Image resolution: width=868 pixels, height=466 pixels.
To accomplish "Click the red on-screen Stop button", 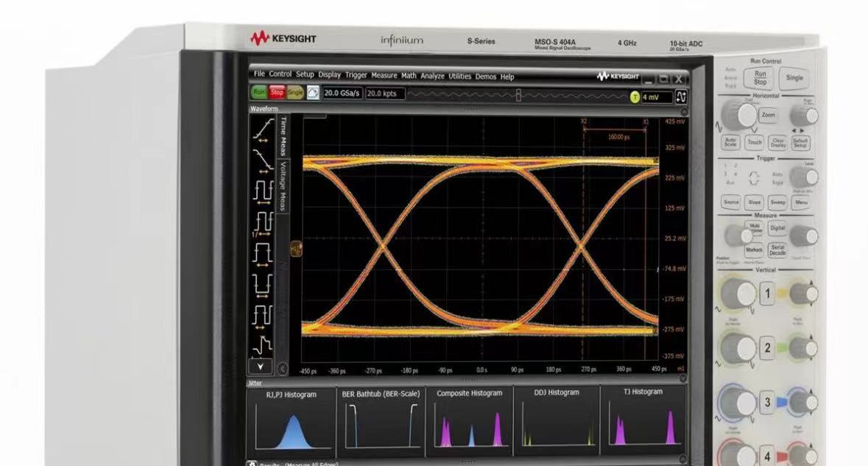I will click(x=277, y=93).
